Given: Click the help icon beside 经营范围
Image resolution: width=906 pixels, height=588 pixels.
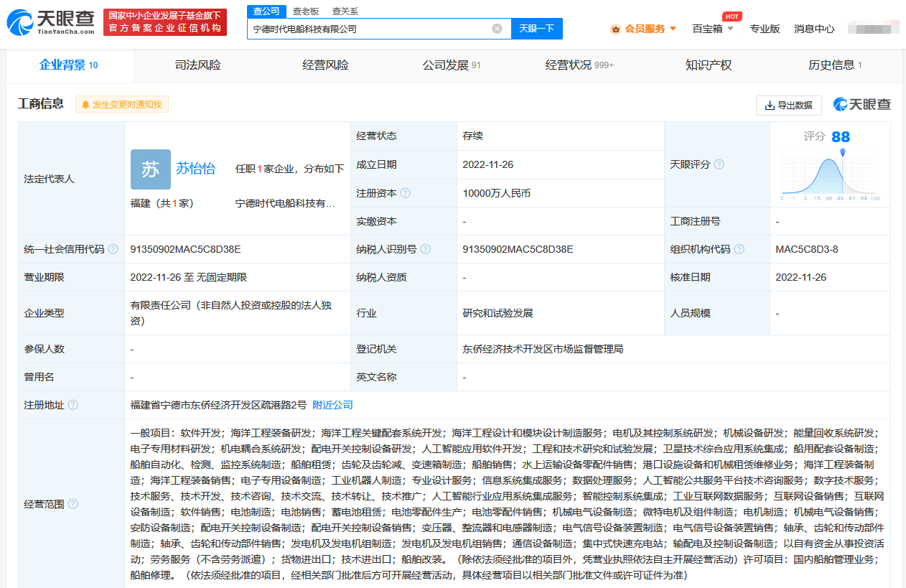Looking at the screenshot, I should pos(73,504).
